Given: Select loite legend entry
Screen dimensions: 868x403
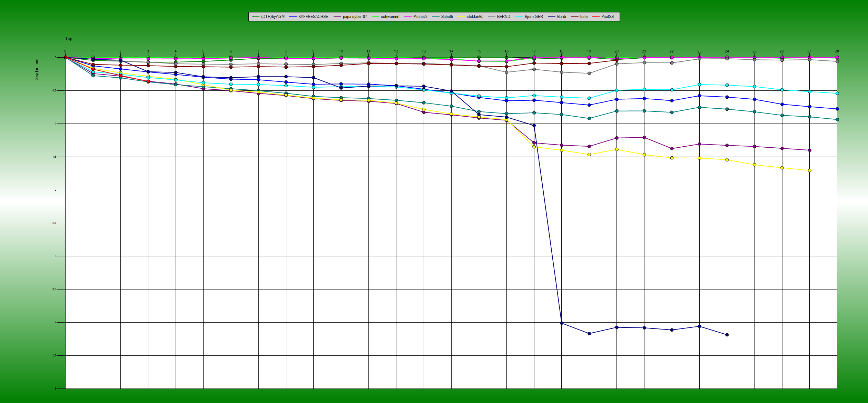Looking at the screenshot, I should [x=583, y=17].
